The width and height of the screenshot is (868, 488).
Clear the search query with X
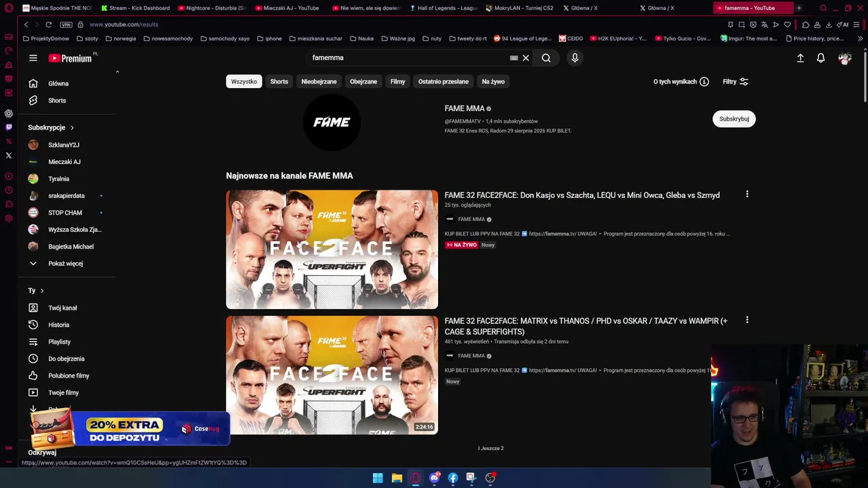(526, 58)
